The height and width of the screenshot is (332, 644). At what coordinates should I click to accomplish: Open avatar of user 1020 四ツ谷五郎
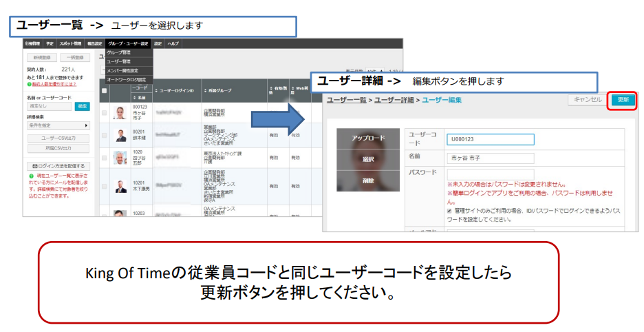(120, 158)
